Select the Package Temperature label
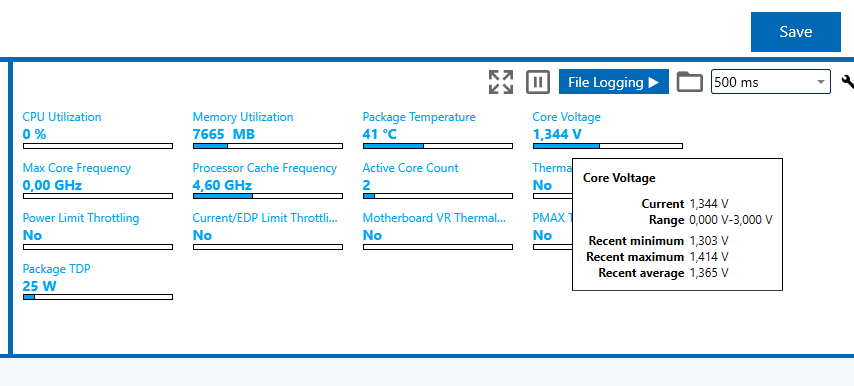 tap(419, 117)
